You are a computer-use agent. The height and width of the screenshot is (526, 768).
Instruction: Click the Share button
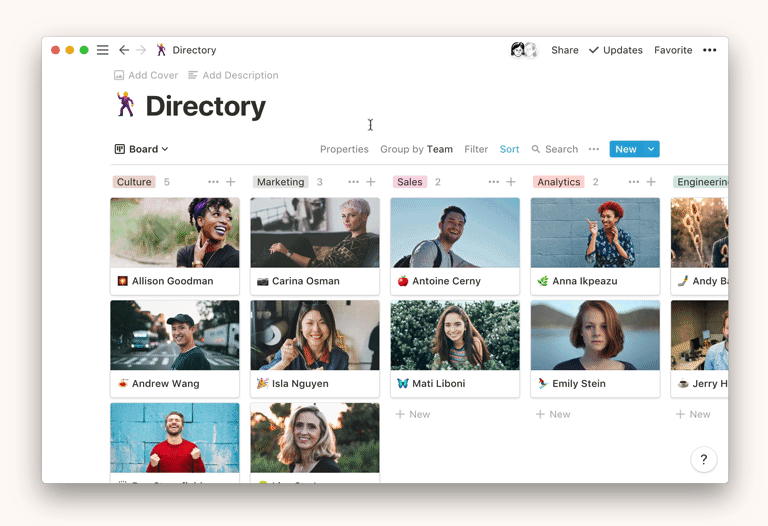tap(564, 50)
